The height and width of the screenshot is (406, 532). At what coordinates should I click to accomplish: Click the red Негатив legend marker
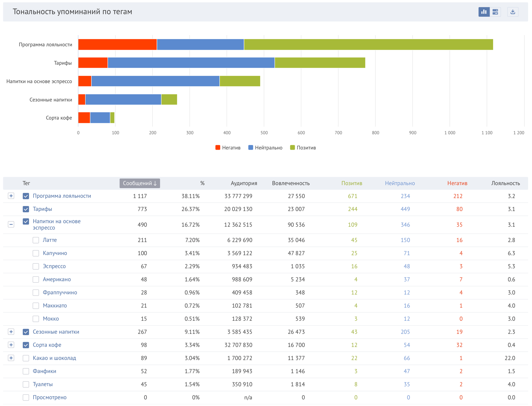[218, 147]
